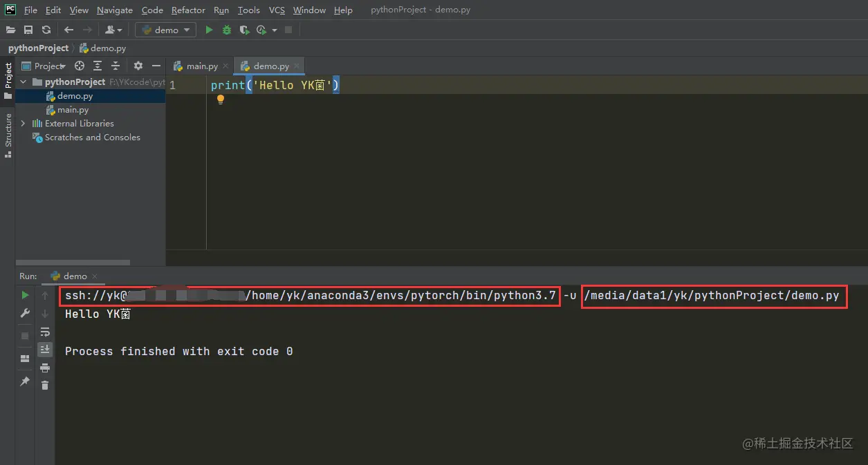
Task: Click pythonProject in the breadcrumb bar
Action: pos(38,48)
